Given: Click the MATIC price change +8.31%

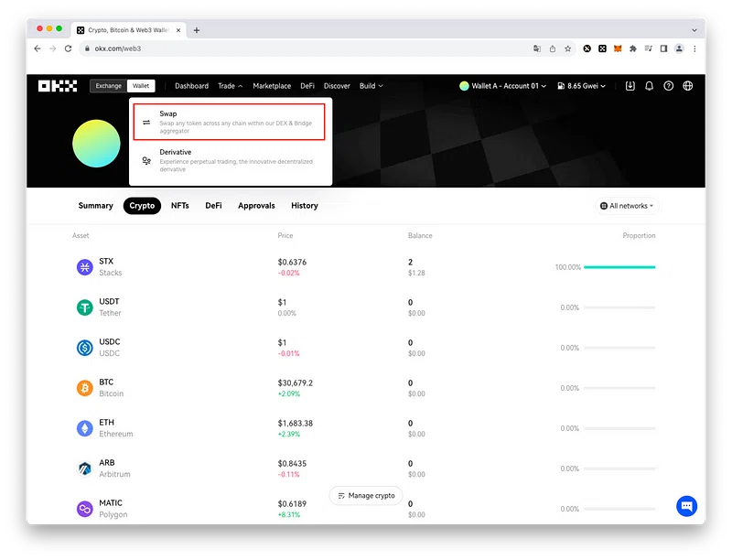Looking at the screenshot, I should pos(289,515).
